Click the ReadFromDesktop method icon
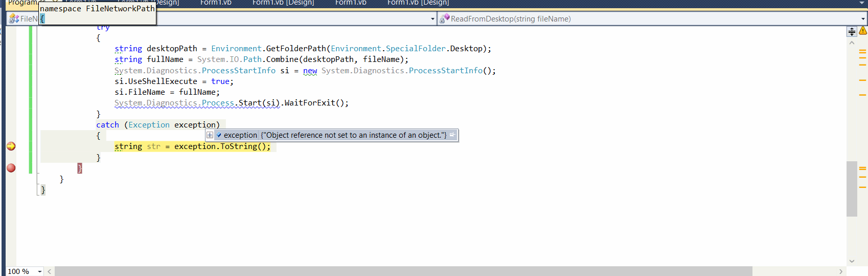The width and height of the screenshot is (868, 276). (444, 19)
